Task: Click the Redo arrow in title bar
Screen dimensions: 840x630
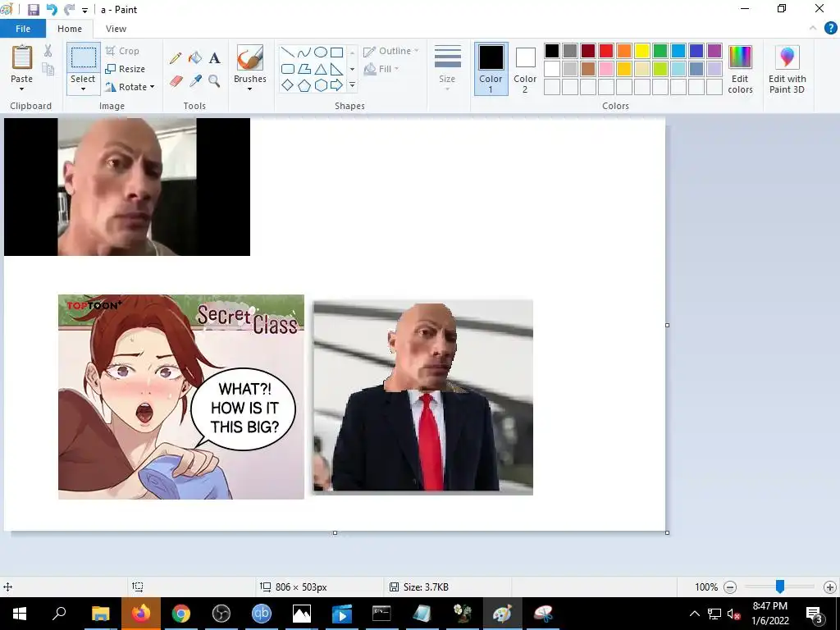Action: (69, 10)
